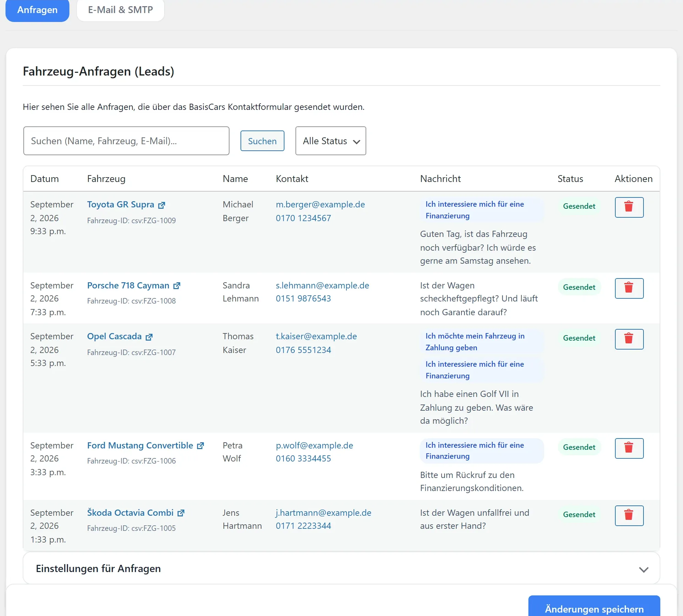Viewport: 683px width, 616px height.
Task: Email j.hartmann@example.de
Action: (323, 513)
